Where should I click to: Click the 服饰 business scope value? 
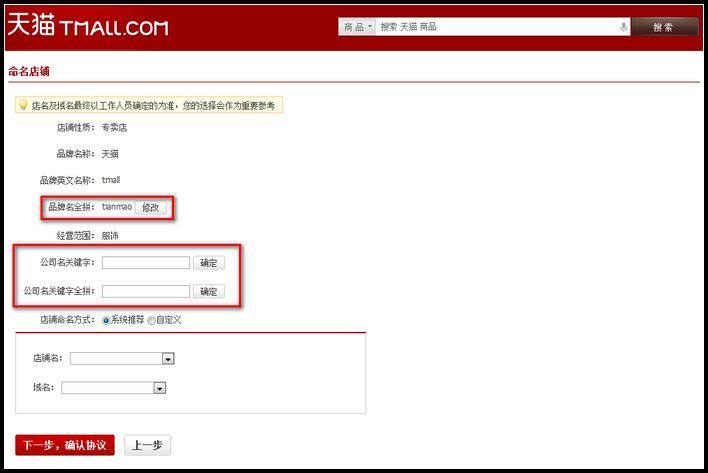[110, 236]
